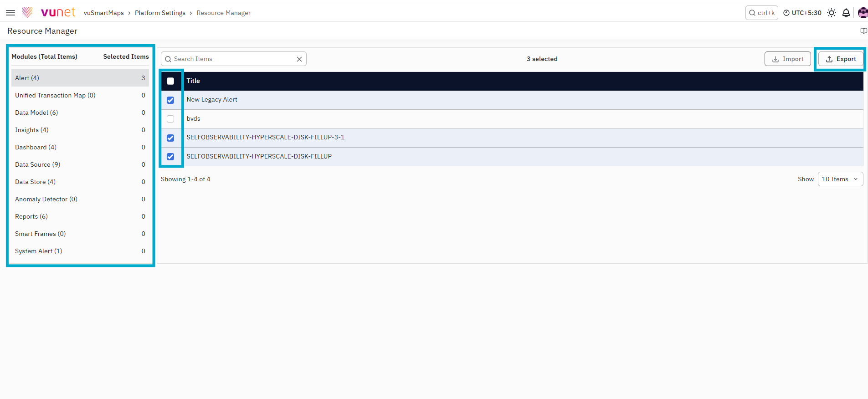Select System Alert (1) module

(80, 251)
